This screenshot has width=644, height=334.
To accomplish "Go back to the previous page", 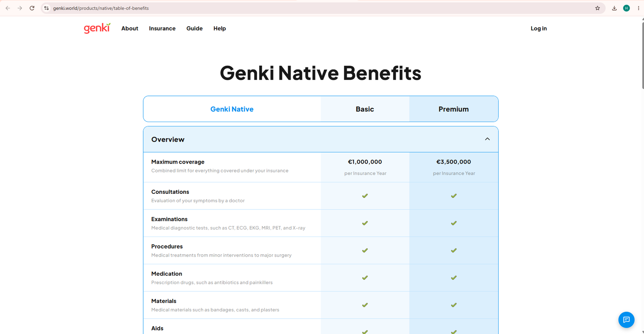I will (x=8, y=8).
